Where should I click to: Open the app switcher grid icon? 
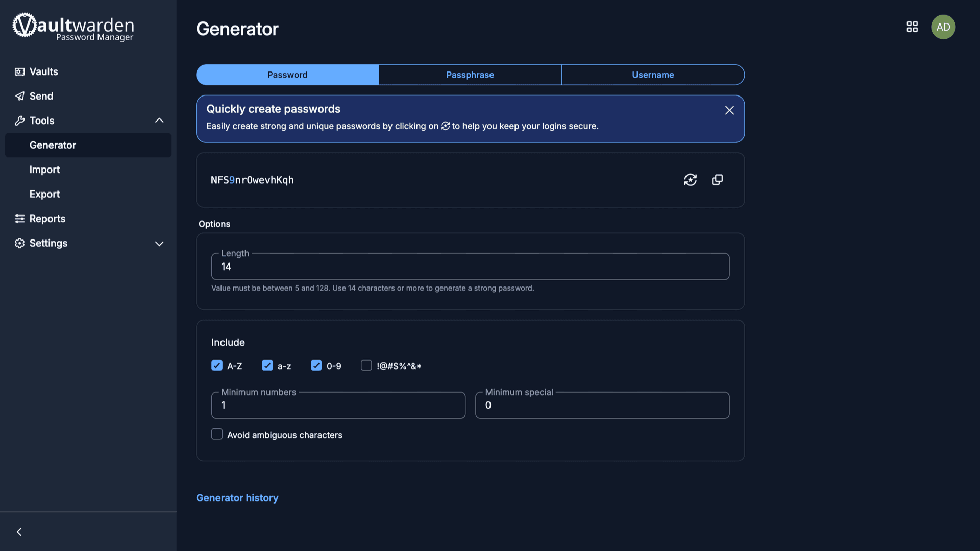tap(912, 27)
